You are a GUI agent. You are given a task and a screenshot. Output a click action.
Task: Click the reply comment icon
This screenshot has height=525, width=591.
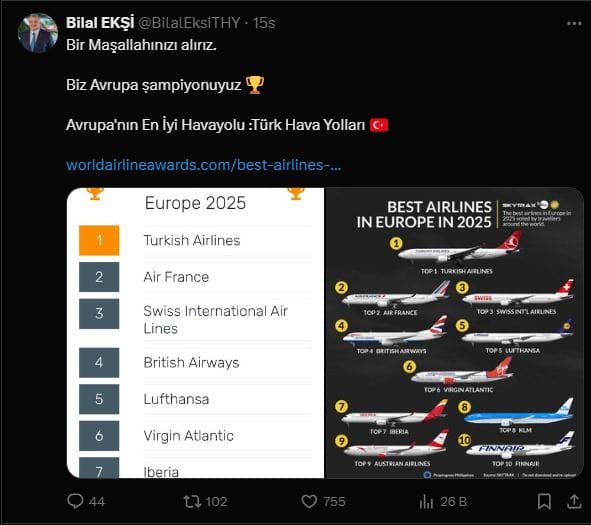(x=75, y=501)
